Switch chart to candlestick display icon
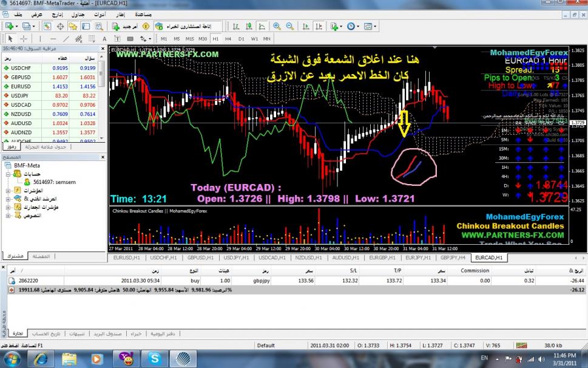This screenshot has width=588, height=368. pyautogui.click(x=249, y=27)
